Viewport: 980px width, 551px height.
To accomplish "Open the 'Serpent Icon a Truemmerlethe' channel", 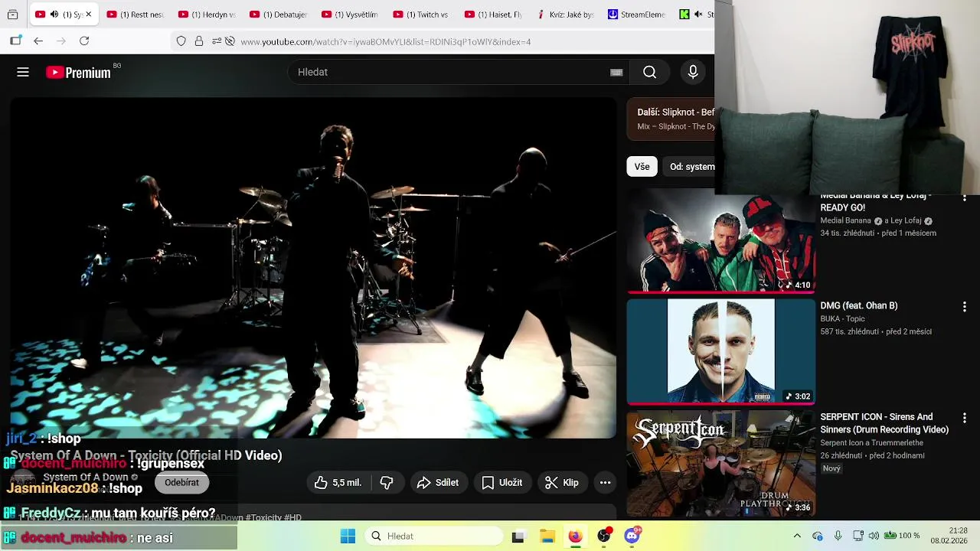I will (x=872, y=443).
